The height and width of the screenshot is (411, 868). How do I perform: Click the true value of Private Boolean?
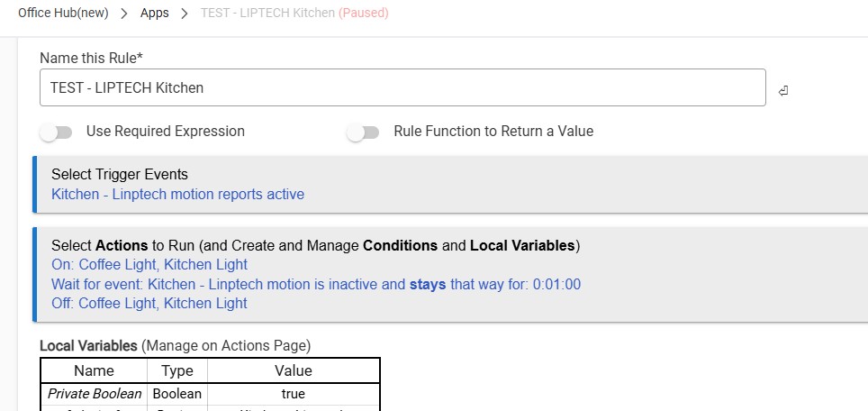point(294,394)
